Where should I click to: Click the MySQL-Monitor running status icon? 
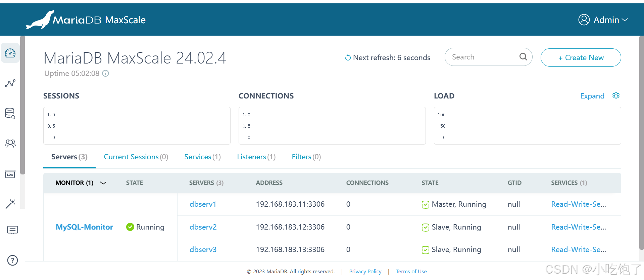pyautogui.click(x=130, y=227)
